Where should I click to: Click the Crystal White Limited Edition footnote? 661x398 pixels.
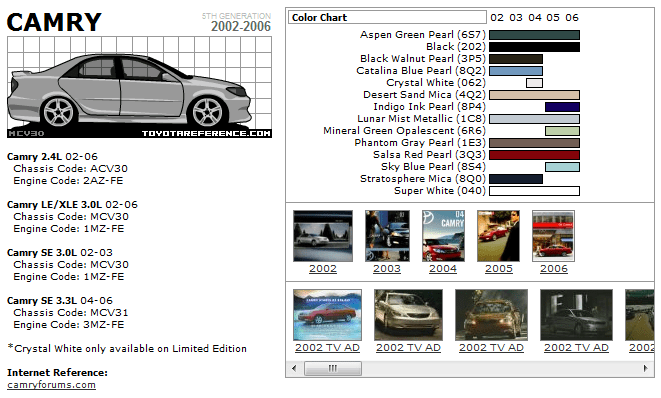click(x=127, y=349)
